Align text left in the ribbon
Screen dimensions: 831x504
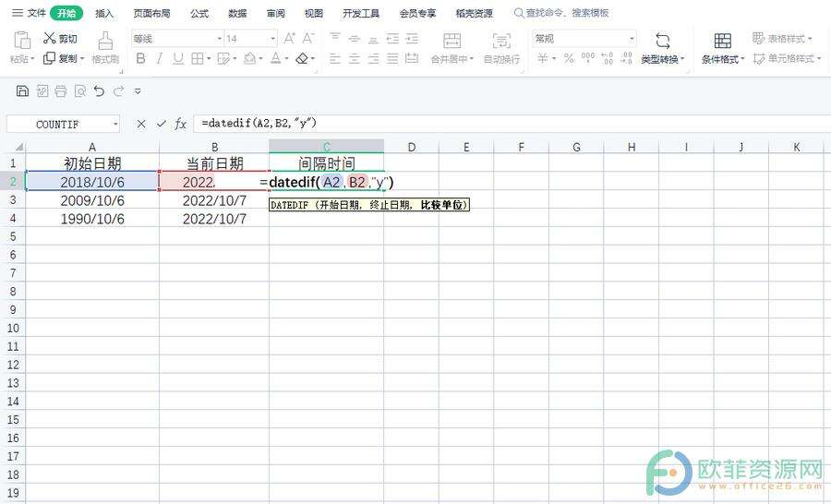335,58
